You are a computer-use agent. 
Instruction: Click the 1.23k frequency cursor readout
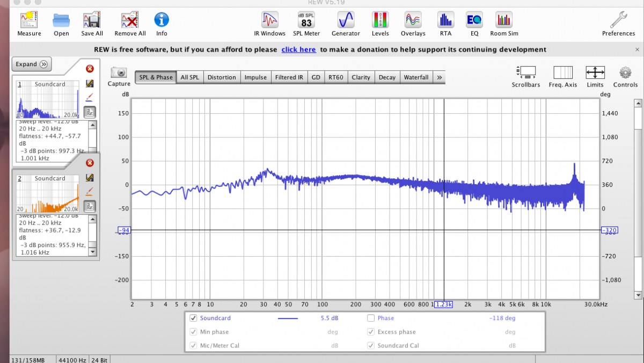[444, 304]
